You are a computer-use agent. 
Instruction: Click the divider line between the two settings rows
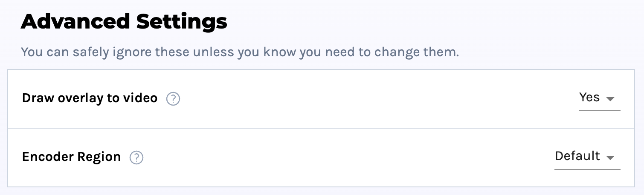(x=321, y=128)
